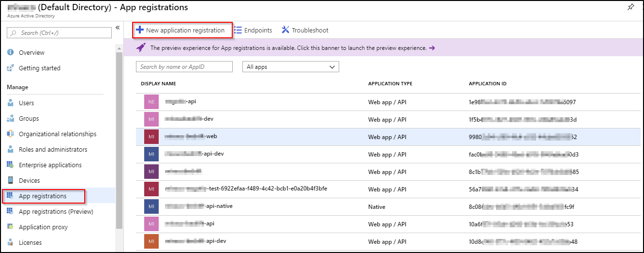Image resolution: width=644 pixels, height=253 pixels.
Task: Open the app row ending -api-native
Action: (388, 206)
